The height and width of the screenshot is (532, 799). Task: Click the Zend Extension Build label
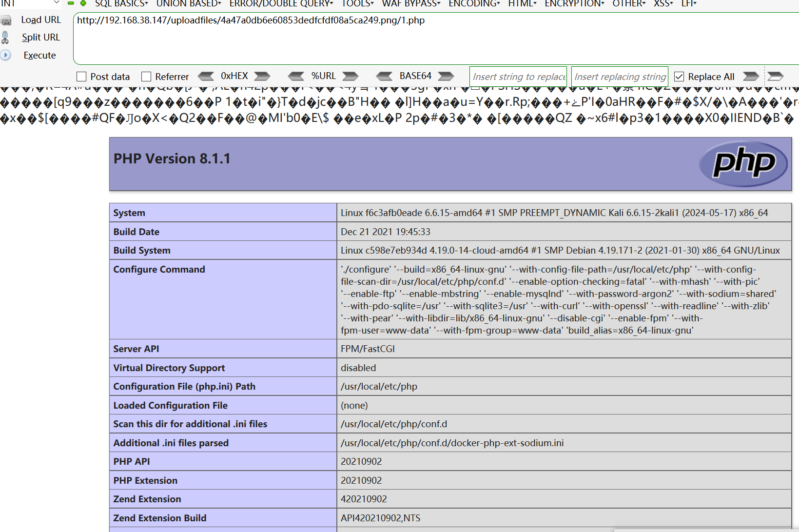coord(160,518)
